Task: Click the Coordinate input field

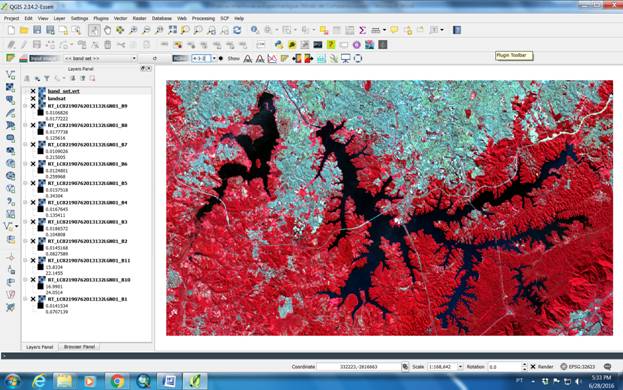Action: (x=359, y=367)
